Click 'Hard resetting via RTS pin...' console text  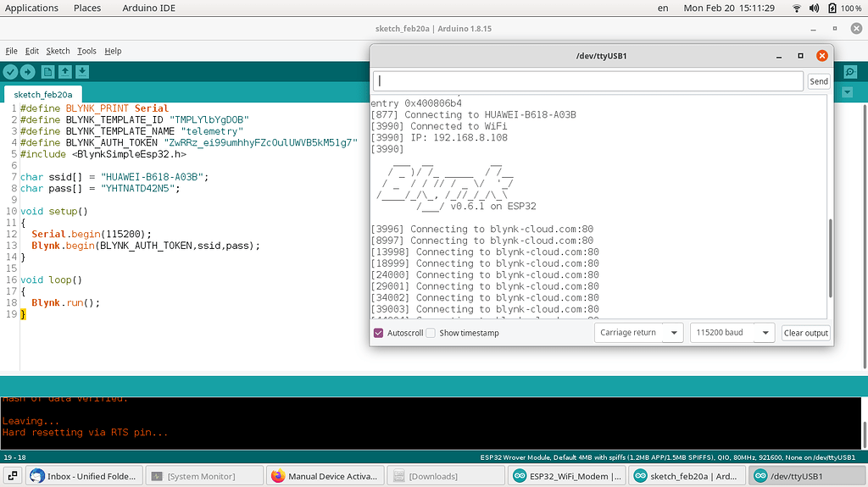click(86, 432)
